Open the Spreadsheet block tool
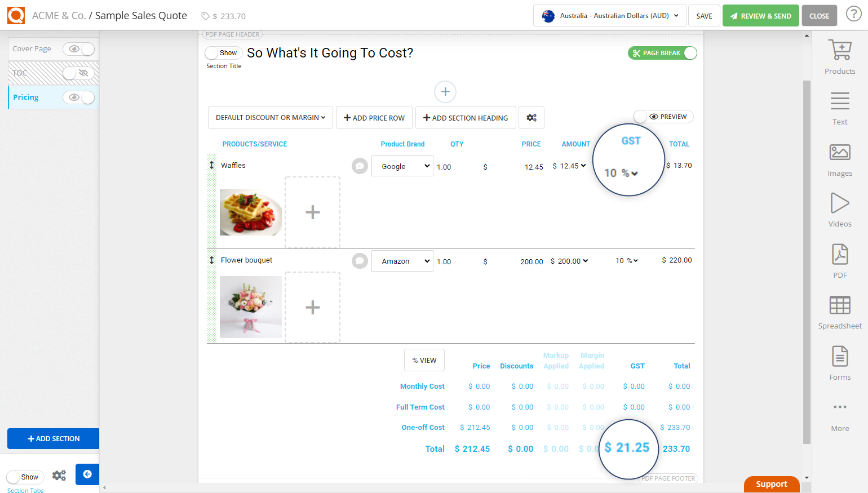The width and height of the screenshot is (868, 493). tap(839, 310)
